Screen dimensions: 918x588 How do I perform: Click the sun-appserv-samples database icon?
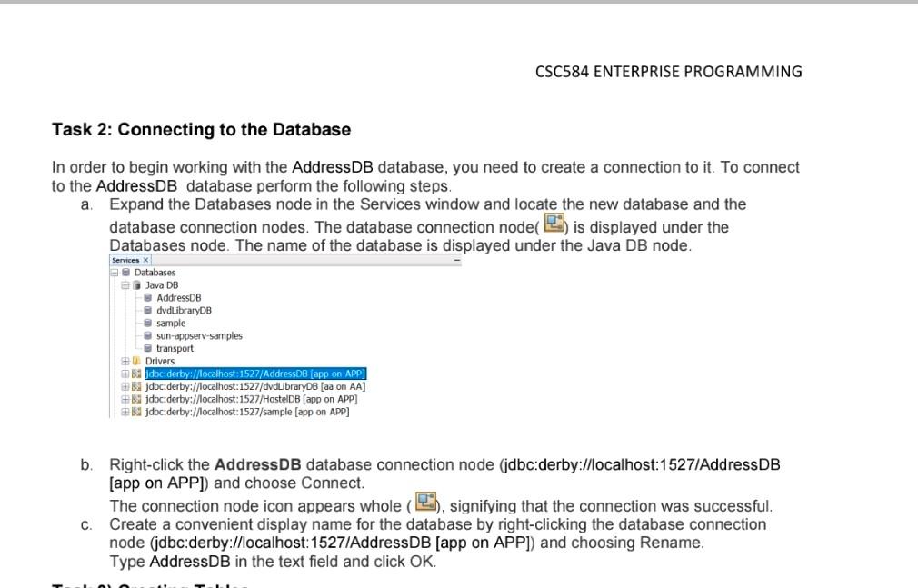pos(145,335)
